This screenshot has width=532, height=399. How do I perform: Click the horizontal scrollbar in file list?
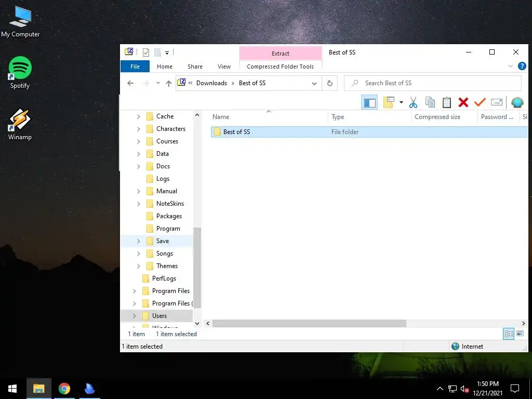[309, 323]
